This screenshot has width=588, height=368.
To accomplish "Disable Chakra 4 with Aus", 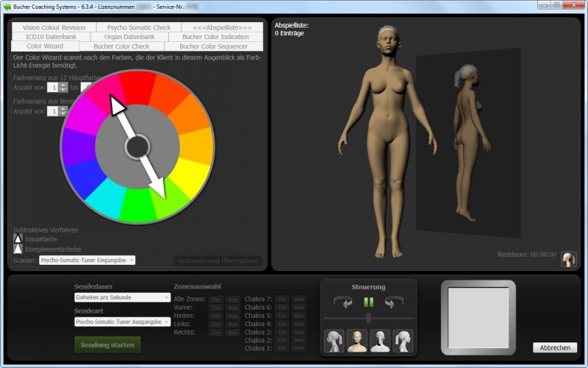I will click(x=299, y=324).
